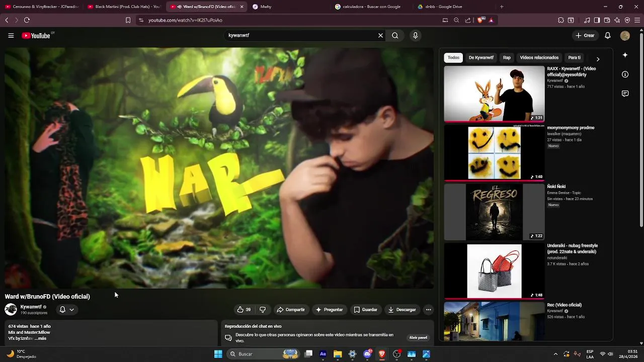644x362 pixels.
Task: Open the music note media control icon
Action: [587, 20]
